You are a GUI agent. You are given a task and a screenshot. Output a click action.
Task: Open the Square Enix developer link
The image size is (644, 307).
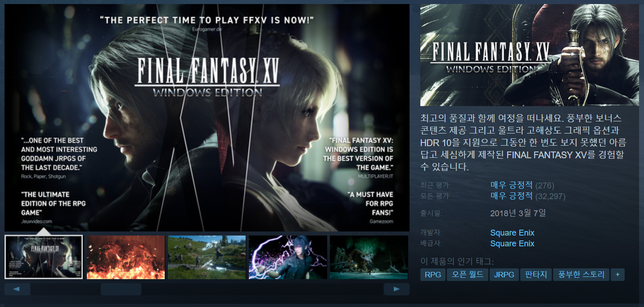point(512,233)
